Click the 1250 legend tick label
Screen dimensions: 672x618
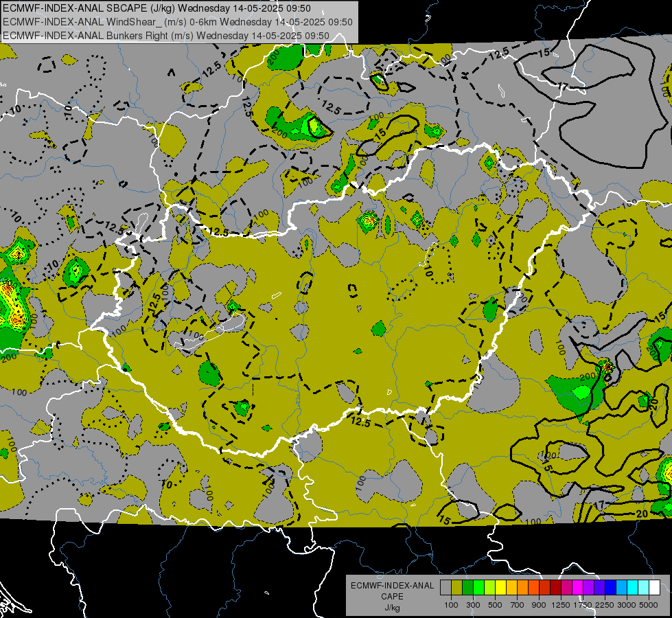(561, 605)
